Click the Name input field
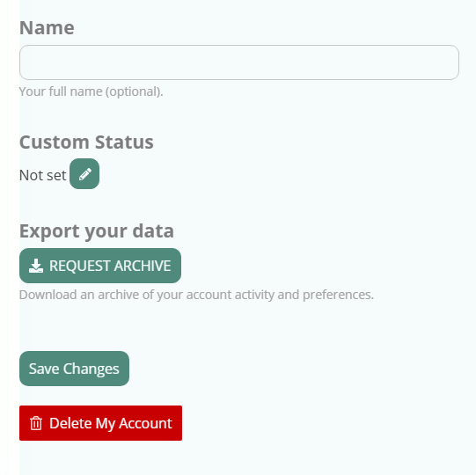The height and width of the screenshot is (475, 476). tap(239, 62)
